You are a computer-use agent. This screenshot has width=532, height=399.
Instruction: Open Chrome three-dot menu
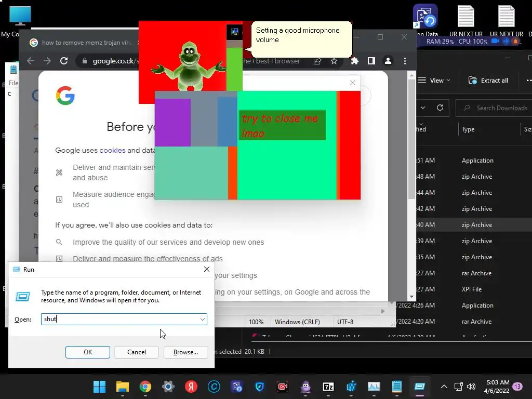pyautogui.click(x=405, y=61)
